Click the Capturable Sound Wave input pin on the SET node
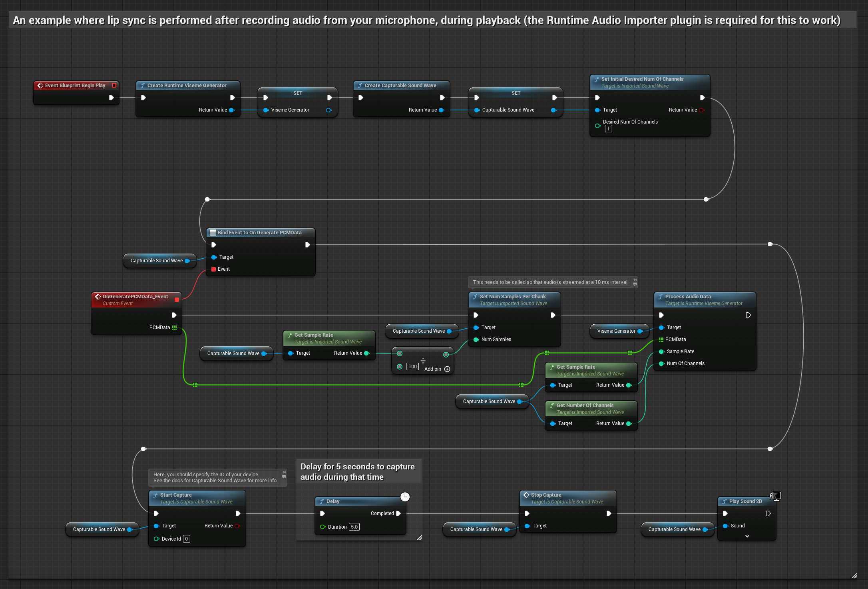The image size is (868, 589). tap(477, 110)
